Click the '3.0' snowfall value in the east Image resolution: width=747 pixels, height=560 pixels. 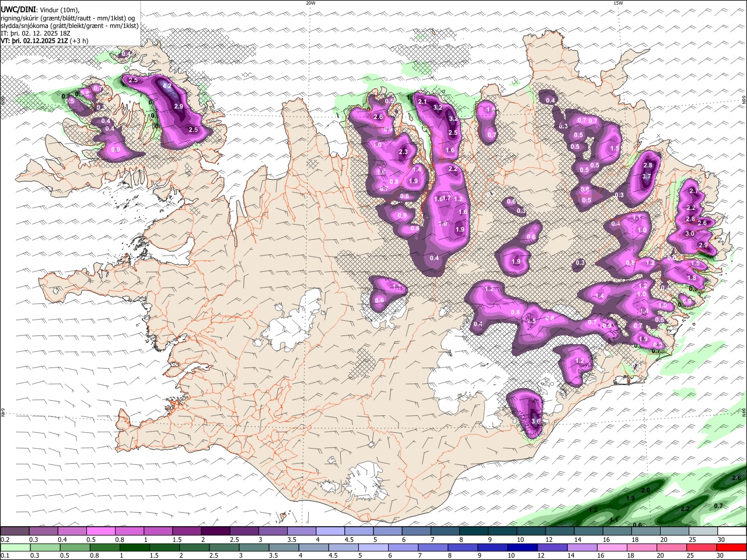tap(690, 233)
